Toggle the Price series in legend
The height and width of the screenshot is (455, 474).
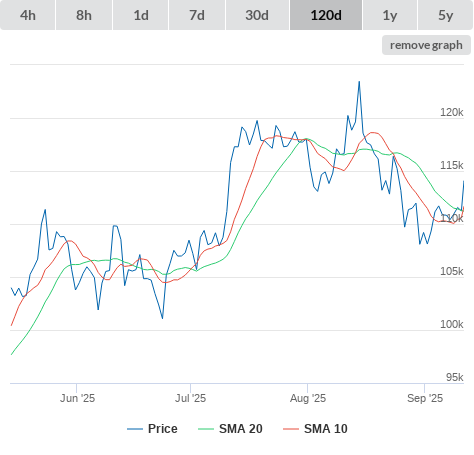(152, 429)
